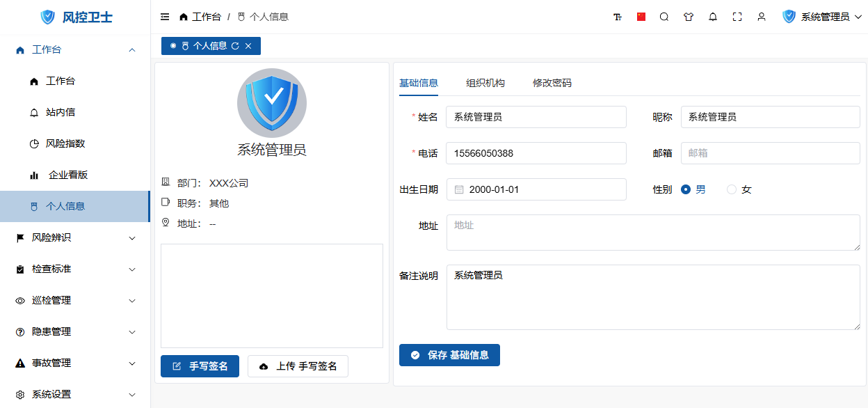Open notifications bell icon

(x=713, y=17)
